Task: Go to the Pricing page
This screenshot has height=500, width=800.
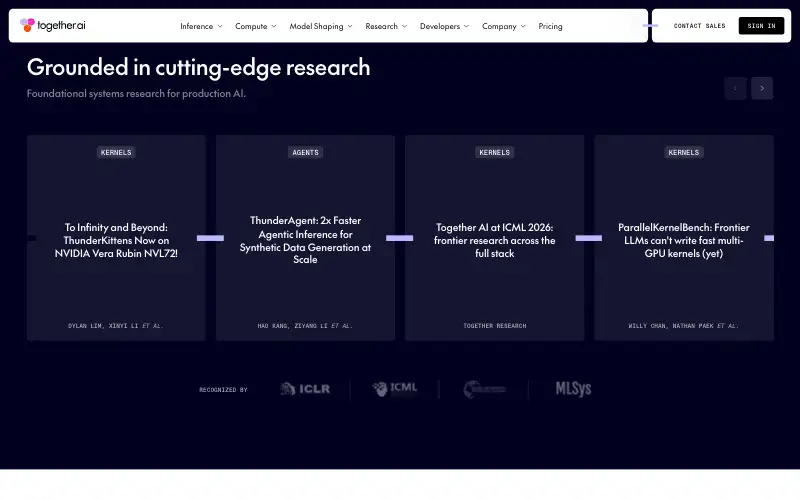Action: [x=550, y=26]
